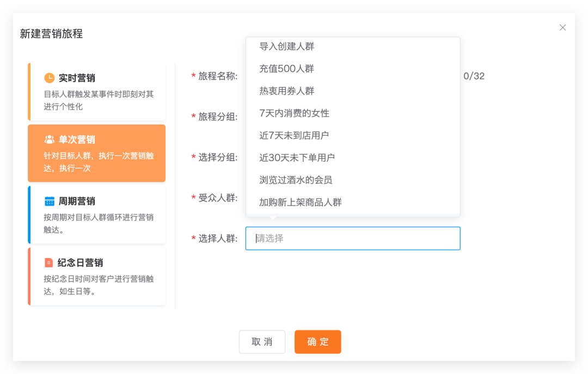Select the 单次营销 card title
Image resolution: width=588 pixels, height=374 pixels.
[77, 139]
